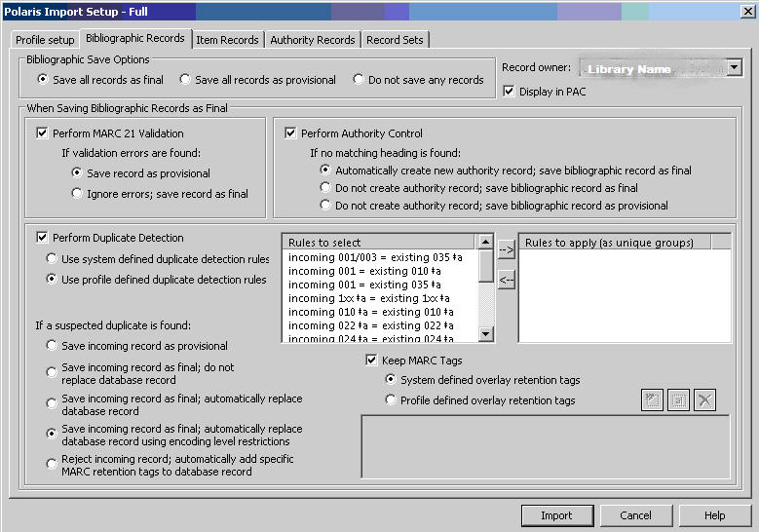759x532 pixels.
Task: Select Do not create authority record; save as final
Action: tap(325, 187)
